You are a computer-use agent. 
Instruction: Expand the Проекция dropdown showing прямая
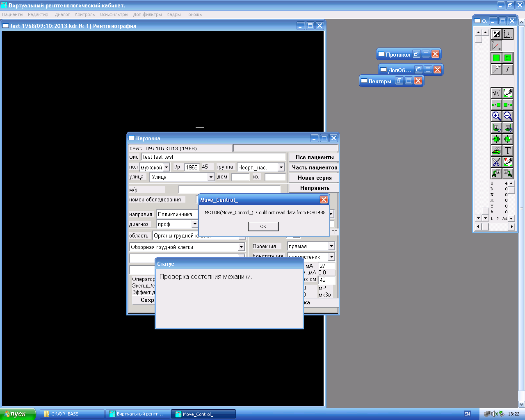(331, 246)
